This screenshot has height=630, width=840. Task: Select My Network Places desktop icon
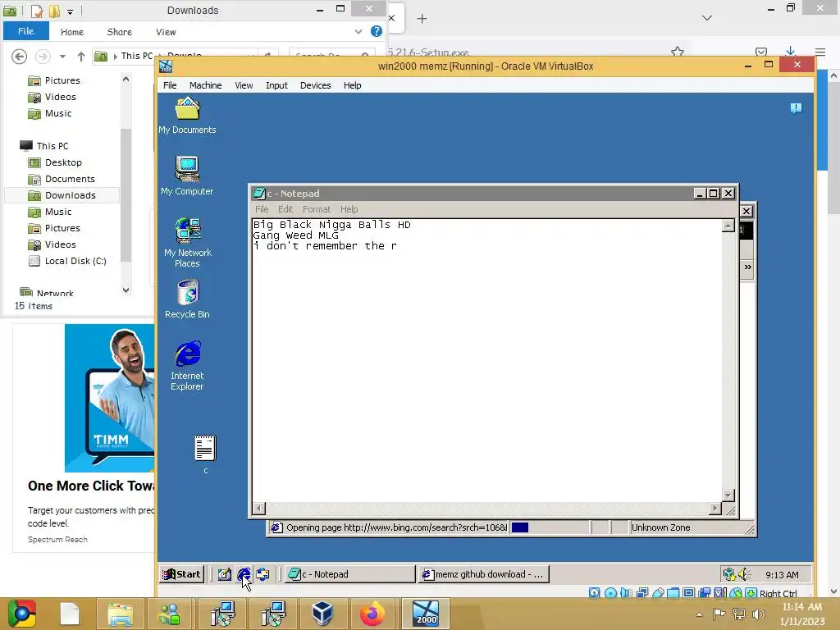pyautogui.click(x=187, y=243)
